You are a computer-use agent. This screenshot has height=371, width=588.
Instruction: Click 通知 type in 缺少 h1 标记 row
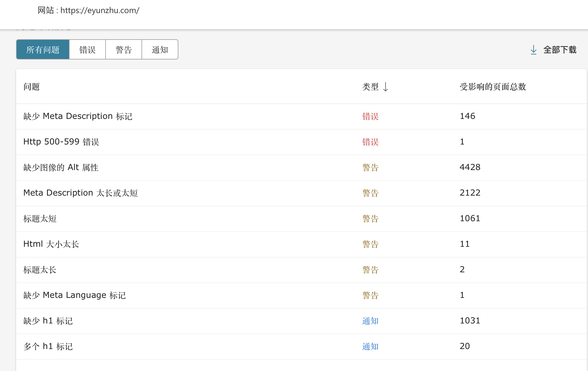(370, 321)
